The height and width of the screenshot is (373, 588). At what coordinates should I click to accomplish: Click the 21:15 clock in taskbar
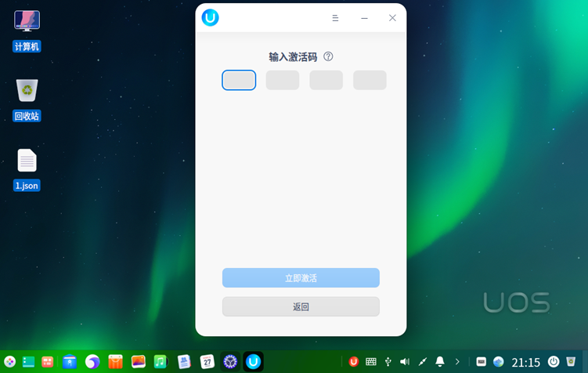point(525,362)
